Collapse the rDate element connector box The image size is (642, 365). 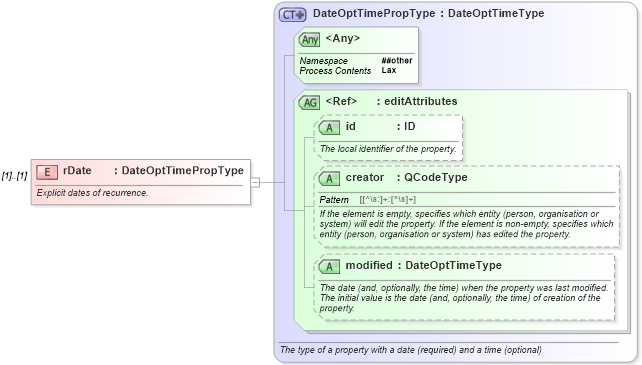[255, 182]
